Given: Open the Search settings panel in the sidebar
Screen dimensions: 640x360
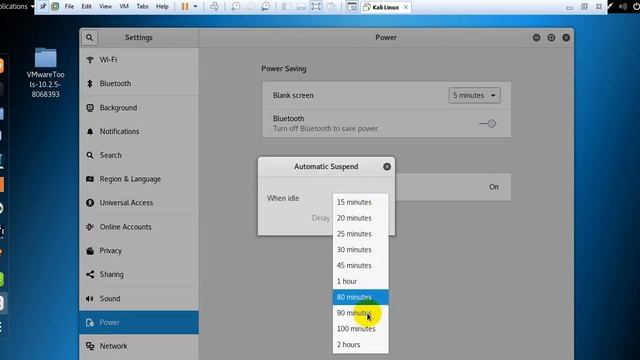Looking at the screenshot, I should click(x=139, y=155).
